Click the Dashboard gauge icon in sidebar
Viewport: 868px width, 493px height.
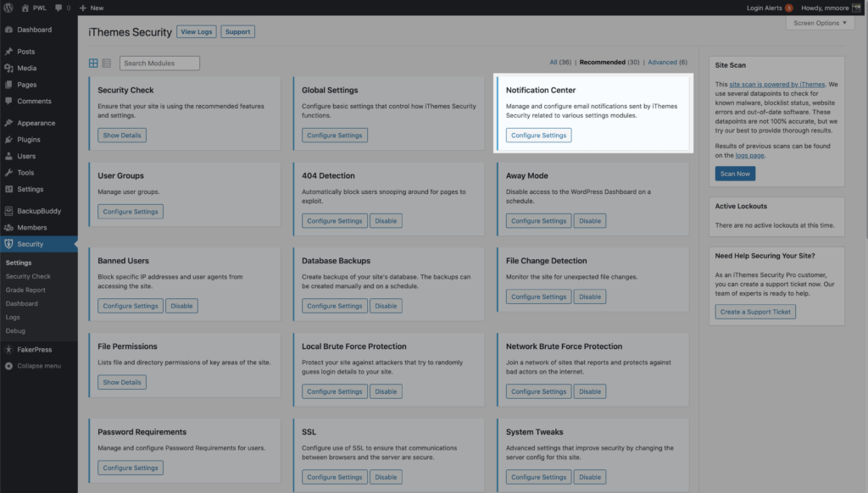click(8, 30)
